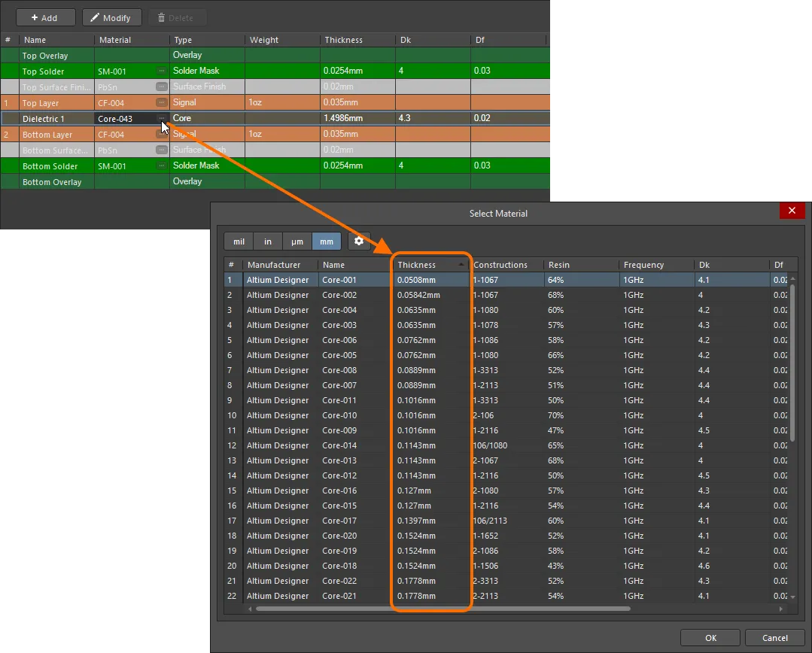
Task: Select Core-006 material row
Action: coord(506,340)
